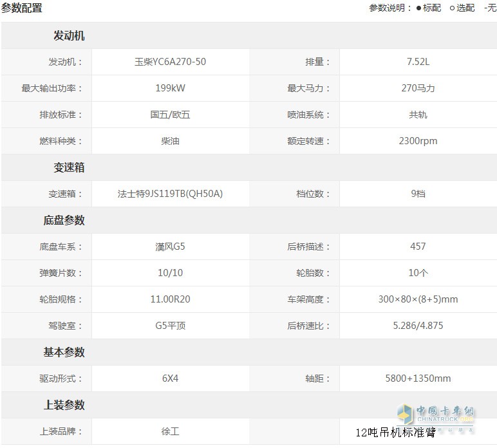
Task: Click the 后桥速比 label
Action: point(308,326)
